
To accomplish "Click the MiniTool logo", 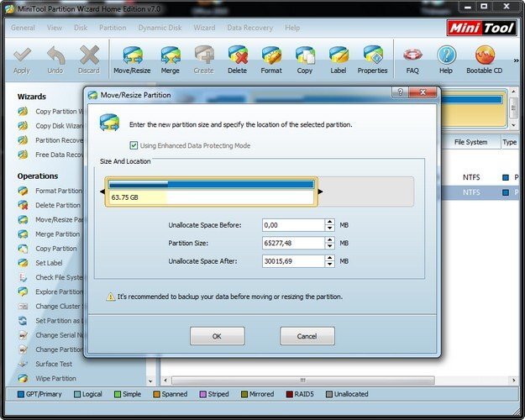I will coord(481,28).
